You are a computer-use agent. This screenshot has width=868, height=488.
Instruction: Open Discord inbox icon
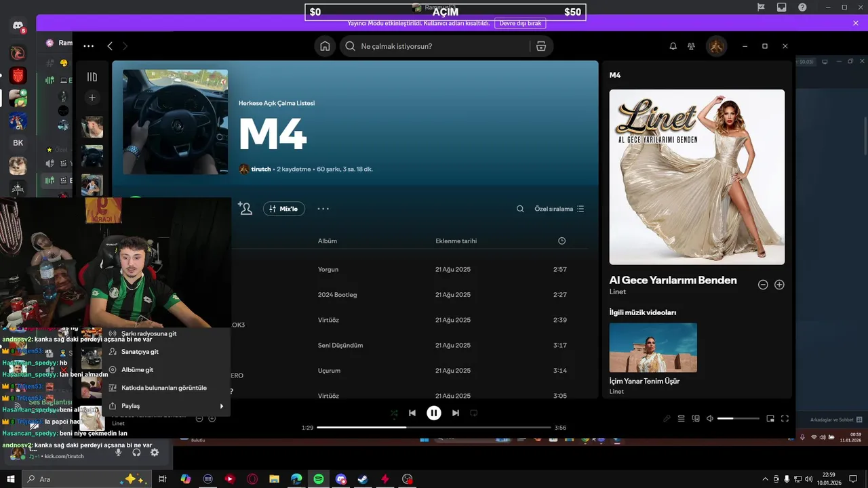[x=781, y=7]
